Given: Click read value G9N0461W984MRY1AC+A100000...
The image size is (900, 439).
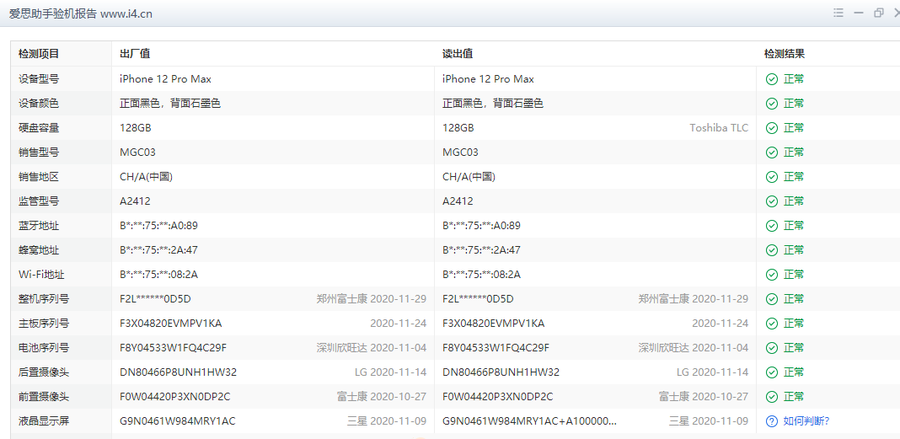Looking at the screenshot, I should pyautogui.click(x=530, y=421).
